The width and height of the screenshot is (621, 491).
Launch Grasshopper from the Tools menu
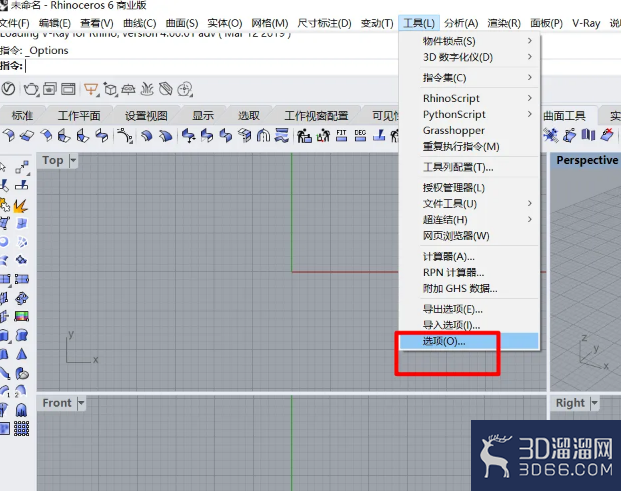pos(469,130)
